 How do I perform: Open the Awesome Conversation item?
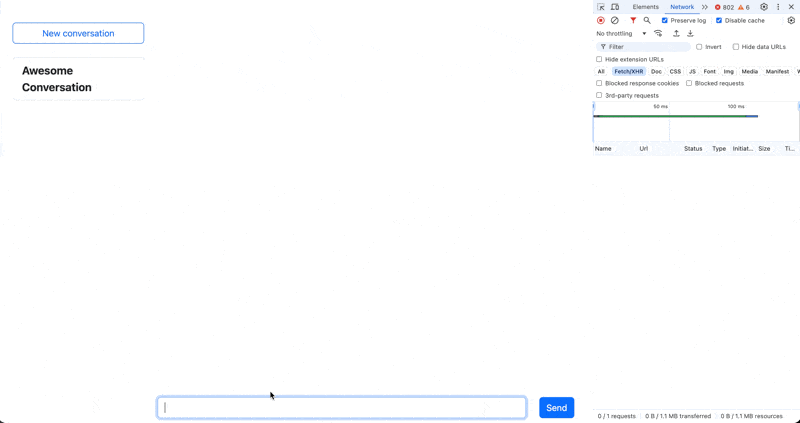78,79
